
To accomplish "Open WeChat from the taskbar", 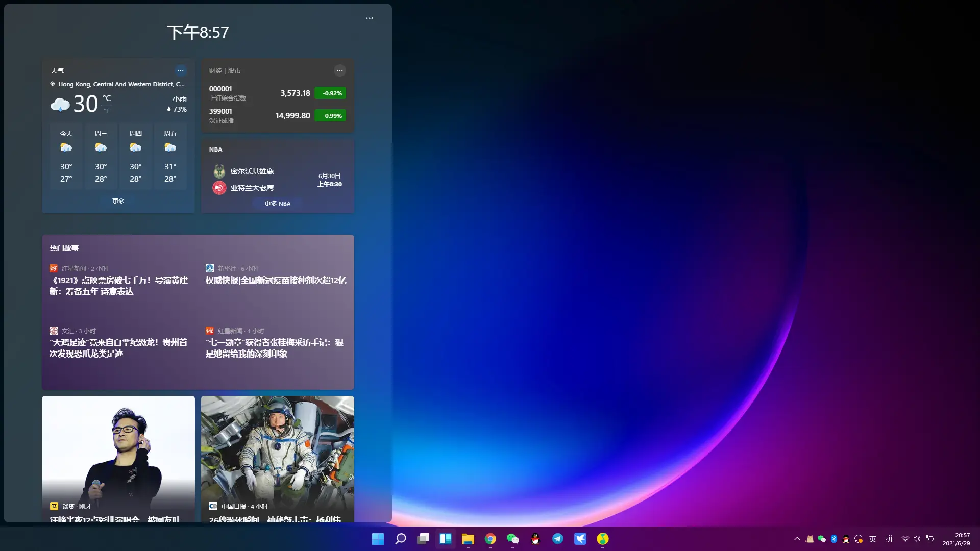I will coord(513,539).
